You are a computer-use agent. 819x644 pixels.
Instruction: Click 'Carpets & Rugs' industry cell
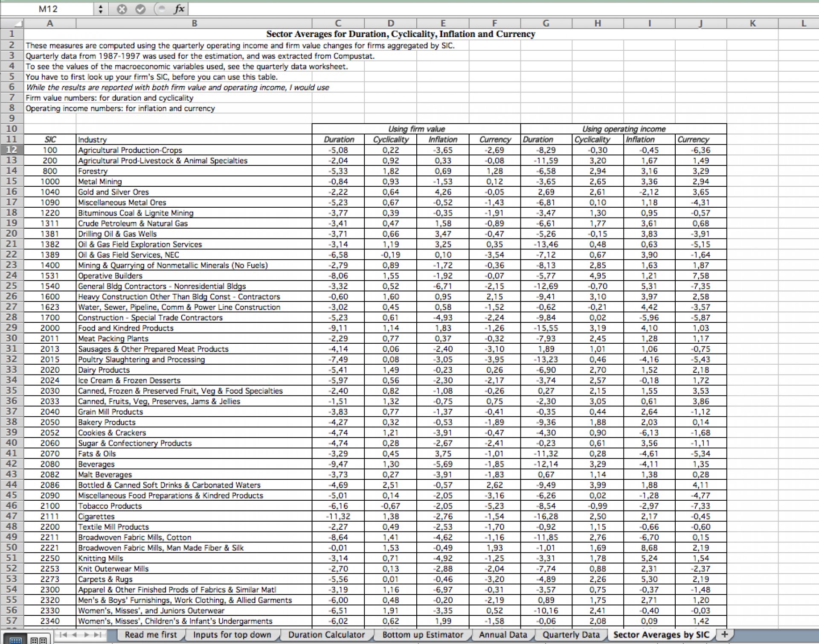point(194,579)
